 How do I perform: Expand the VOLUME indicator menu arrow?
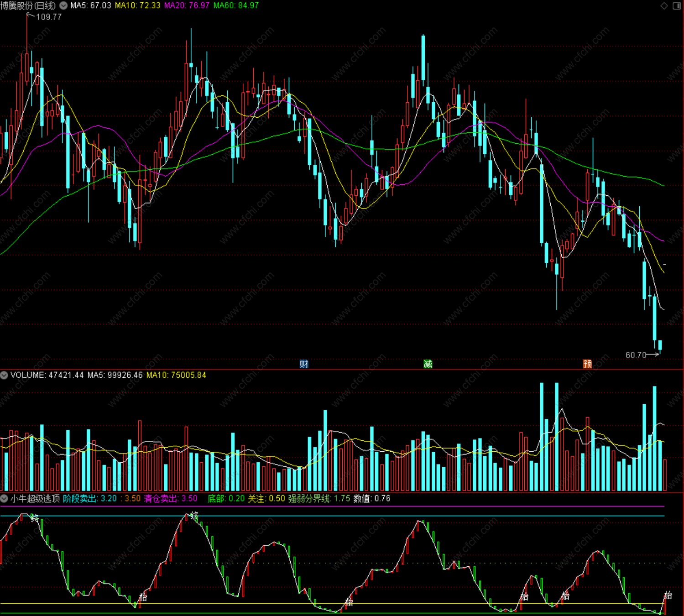[4, 375]
